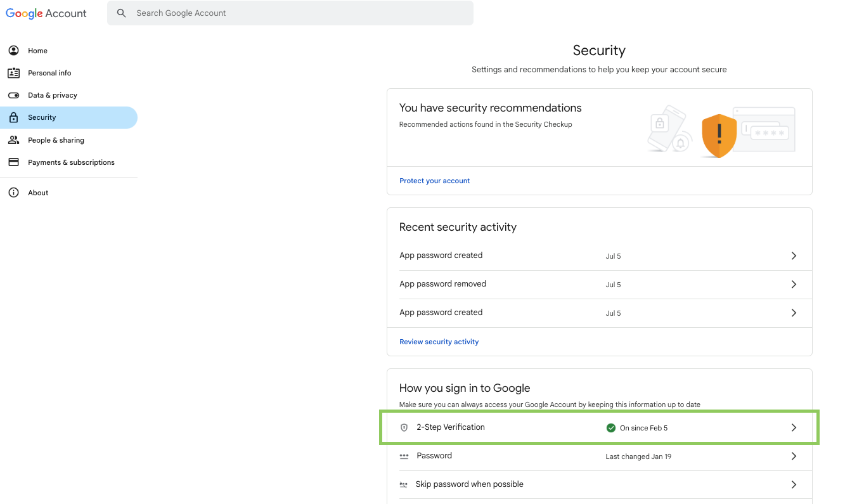Image resolution: width=864 pixels, height=504 pixels.
Task: Click Jul 5 date of App password removed
Action: (614, 285)
